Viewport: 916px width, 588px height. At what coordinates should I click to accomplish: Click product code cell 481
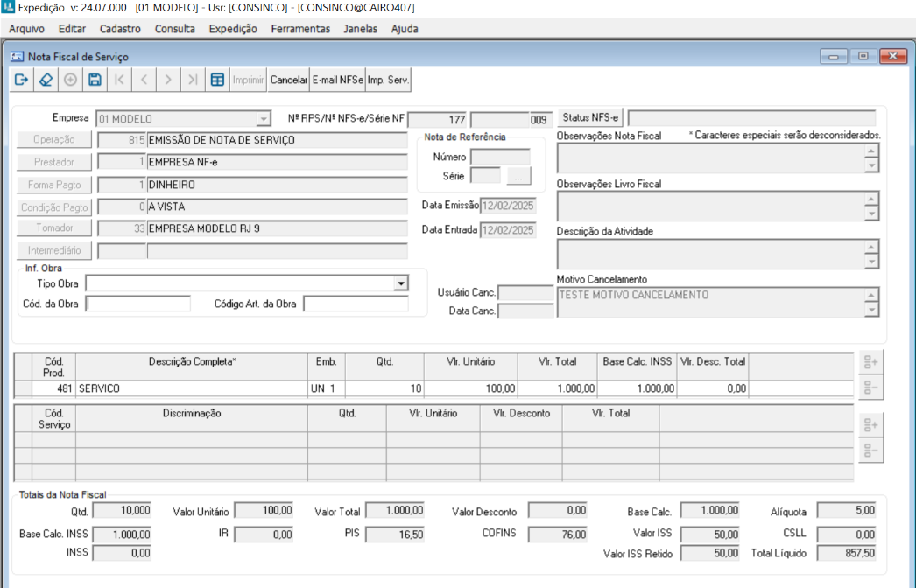[x=53, y=388]
